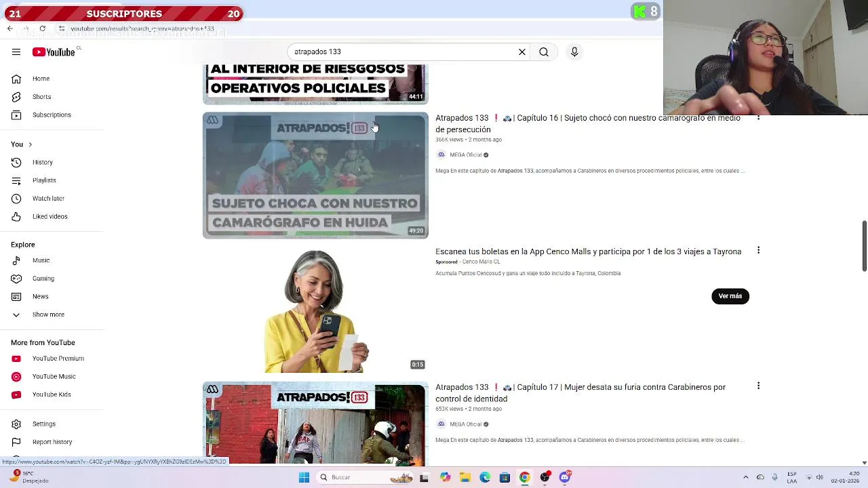
Task: Open File Explorer from the taskbar
Action: [x=465, y=477]
